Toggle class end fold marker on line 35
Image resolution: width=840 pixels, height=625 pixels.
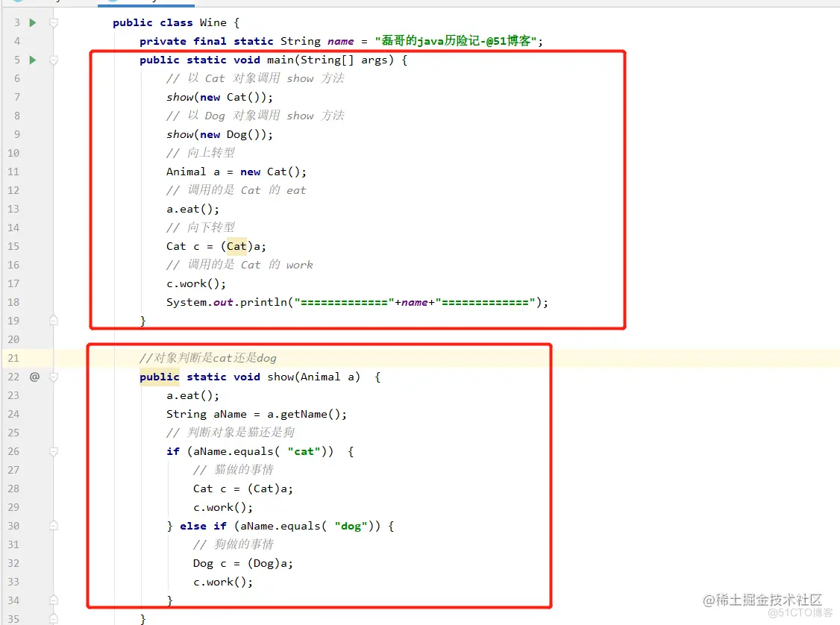click(54, 618)
